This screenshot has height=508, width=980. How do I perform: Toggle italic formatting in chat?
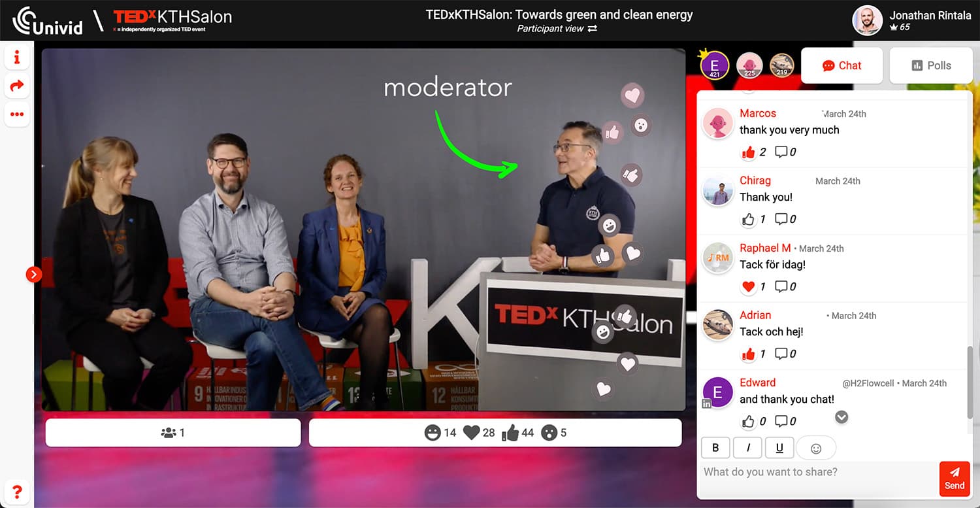click(x=748, y=448)
